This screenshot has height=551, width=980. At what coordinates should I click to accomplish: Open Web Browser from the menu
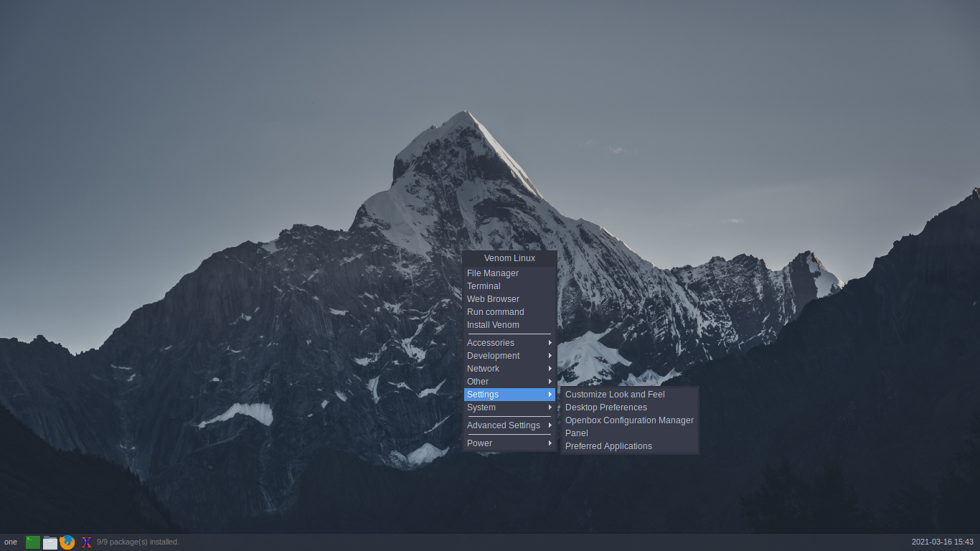509,299
